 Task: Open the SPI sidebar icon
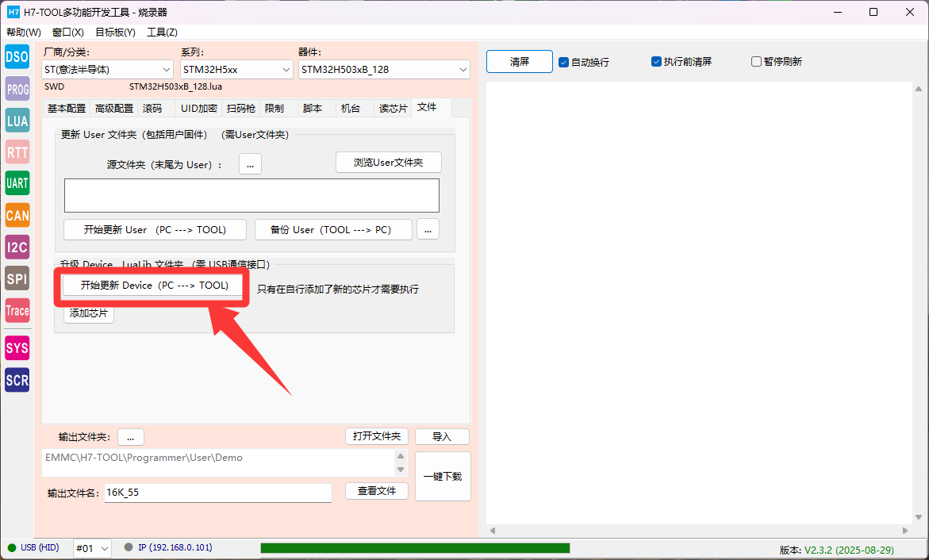[x=17, y=278]
